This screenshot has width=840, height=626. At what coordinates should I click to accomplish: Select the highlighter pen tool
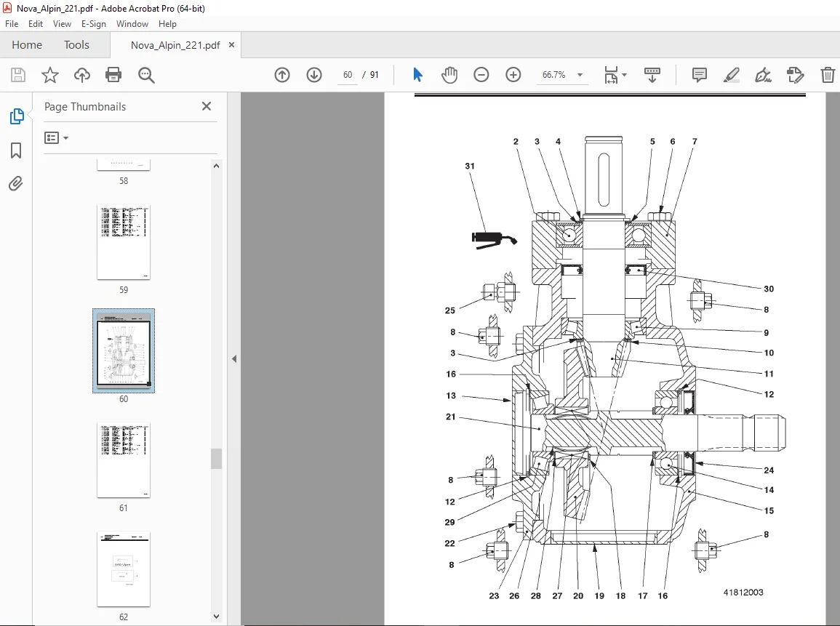click(x=731, y=75)
